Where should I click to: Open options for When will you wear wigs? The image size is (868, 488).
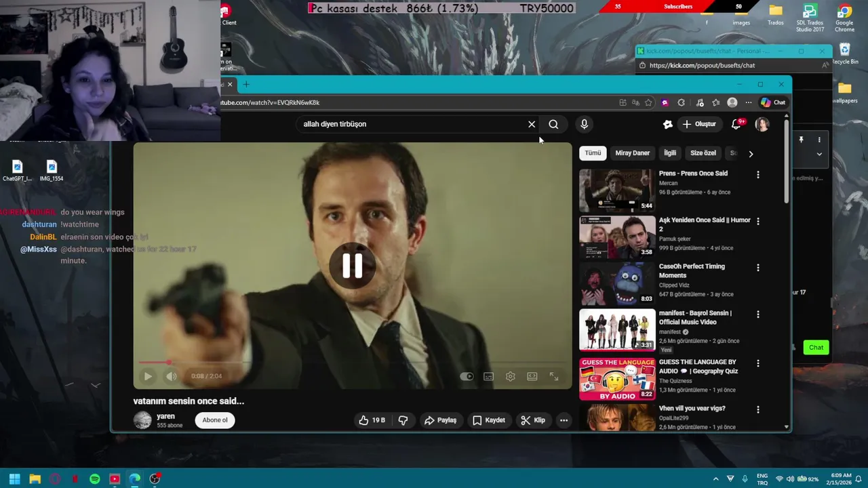click(758, 409)
